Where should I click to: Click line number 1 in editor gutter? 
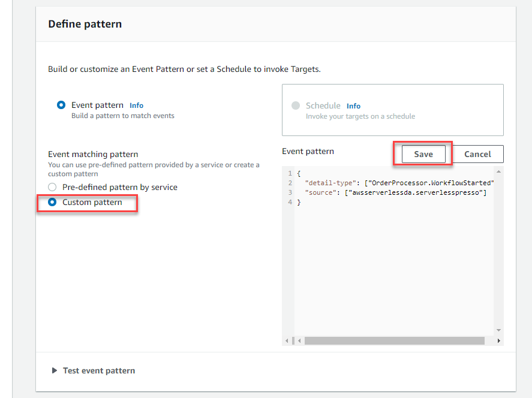[x=290, y=173]
